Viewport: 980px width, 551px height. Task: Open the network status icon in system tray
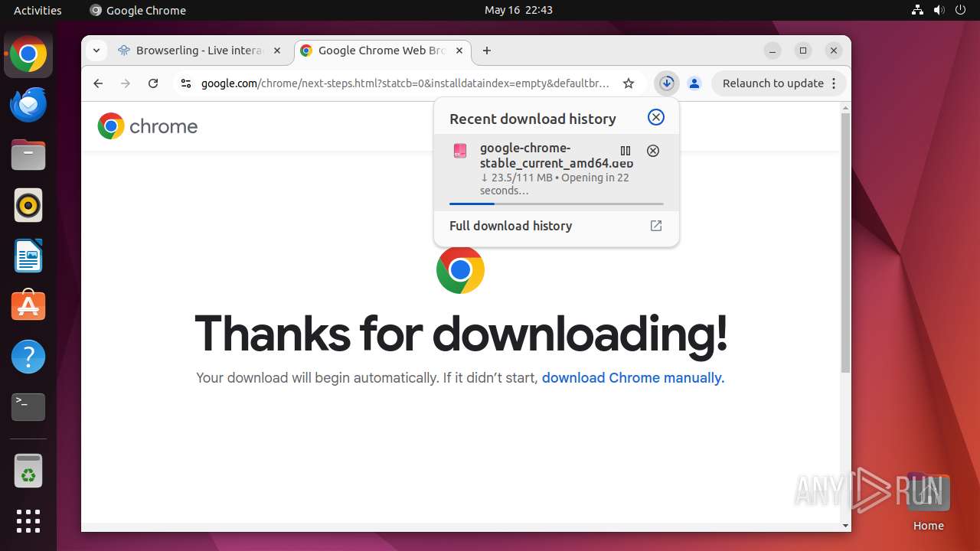tap(918, 10)
